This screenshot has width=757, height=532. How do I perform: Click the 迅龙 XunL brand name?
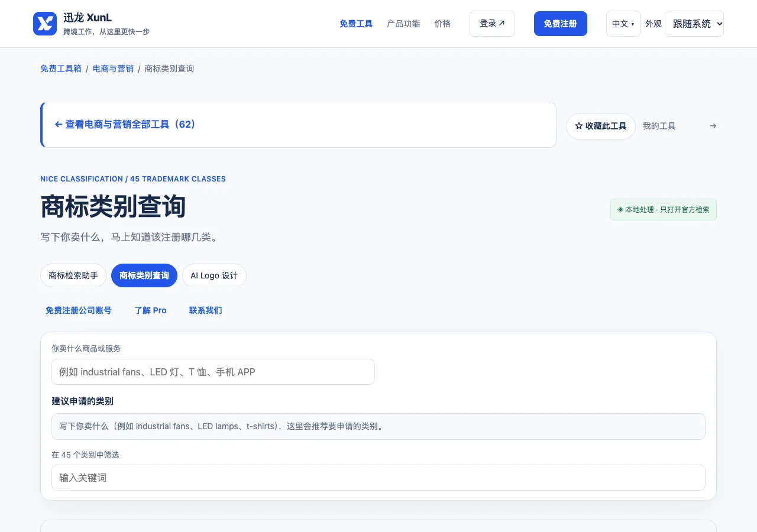(88, 18)
